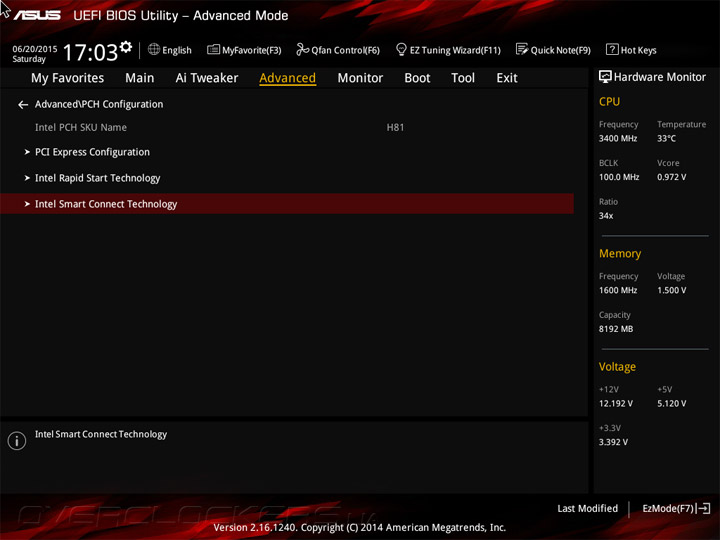Click the Quick Note notepad icon
Viewport: 720px width, 540px height.
pos(522,49)
